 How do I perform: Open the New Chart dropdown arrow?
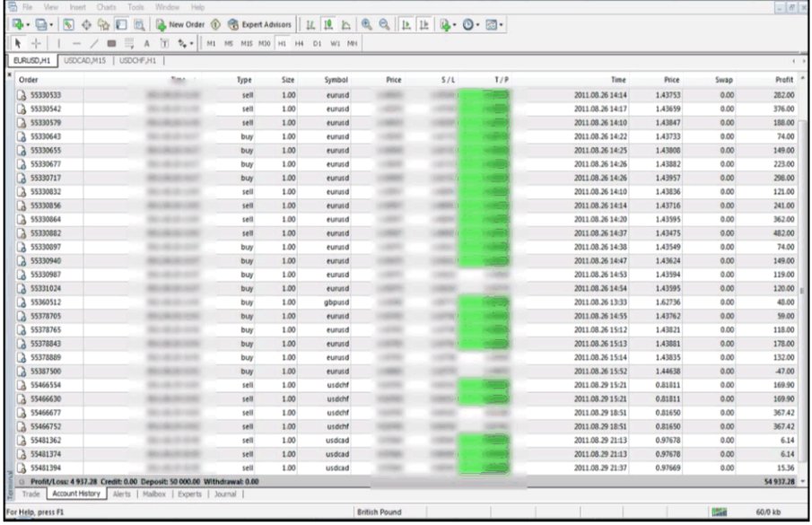[x=28, y=25]
